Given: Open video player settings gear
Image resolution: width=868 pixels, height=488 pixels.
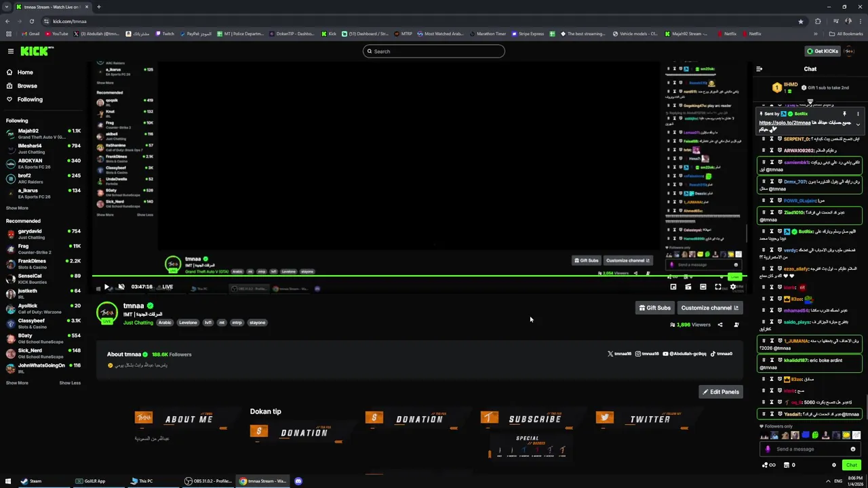Looking at the screenshot, I should pyautogui.click(x=733, y=287).
